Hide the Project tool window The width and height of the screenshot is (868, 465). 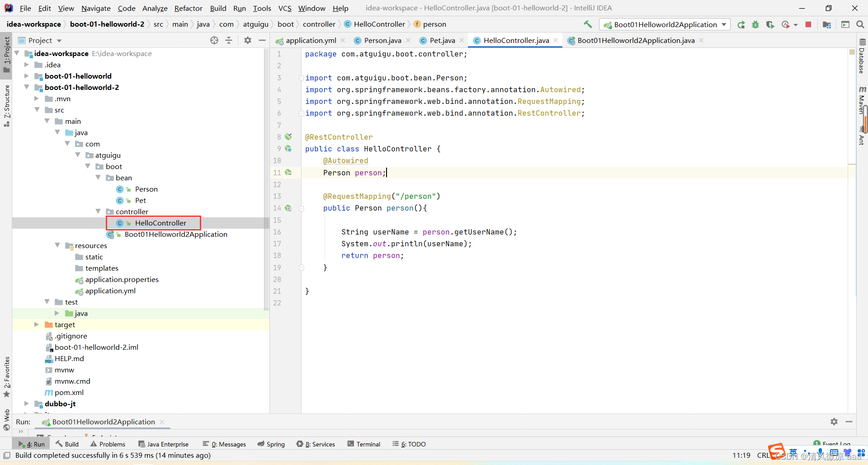click(x=262, y=40)
